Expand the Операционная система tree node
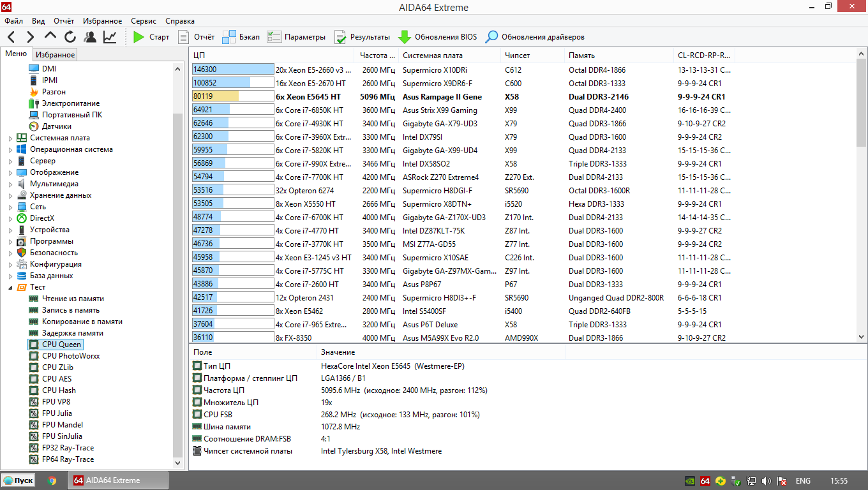This screenshot has width=868, height=490. click(x=10, y=149)
